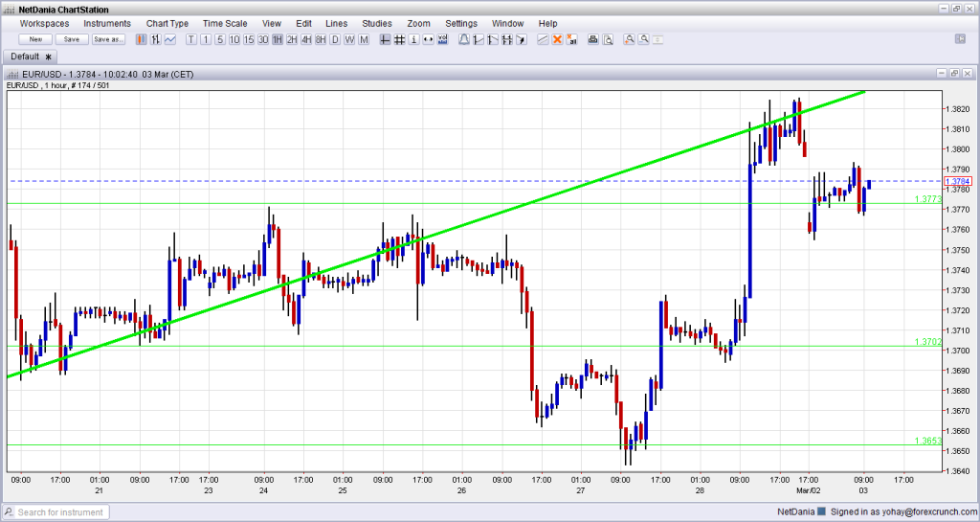This screenshot has width=980, height=522.
Task: Click the Search for instrument field
Action: pyautogui.click(x=60, y=512)
